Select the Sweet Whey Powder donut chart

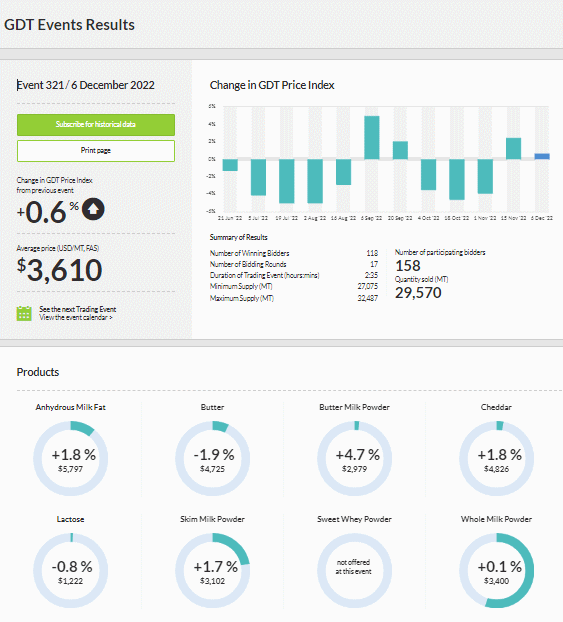coord(355,570)
